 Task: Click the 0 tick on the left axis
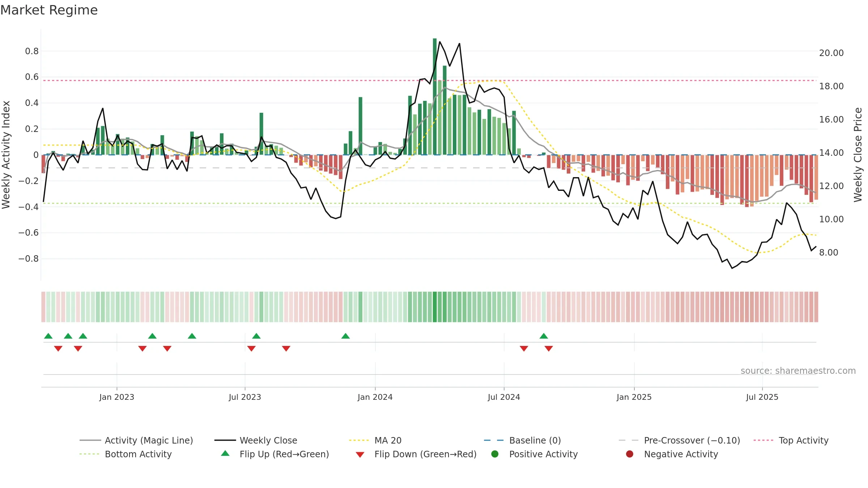click(x=36, y=155)
